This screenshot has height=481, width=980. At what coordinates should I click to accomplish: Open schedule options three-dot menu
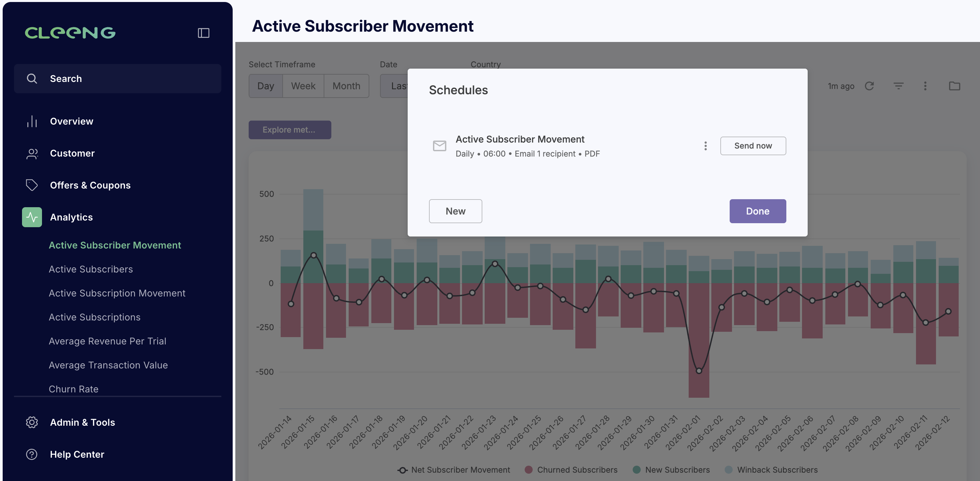point(705,146)
